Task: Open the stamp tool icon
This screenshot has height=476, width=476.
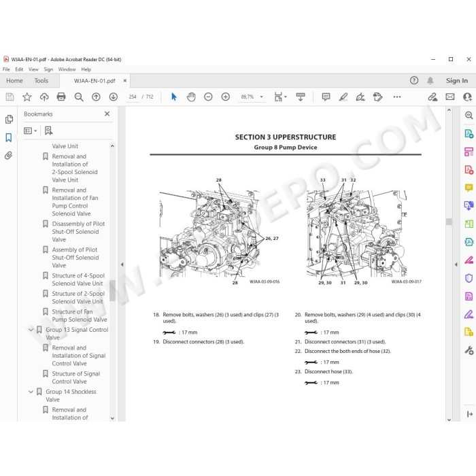Action: [377, 97]
